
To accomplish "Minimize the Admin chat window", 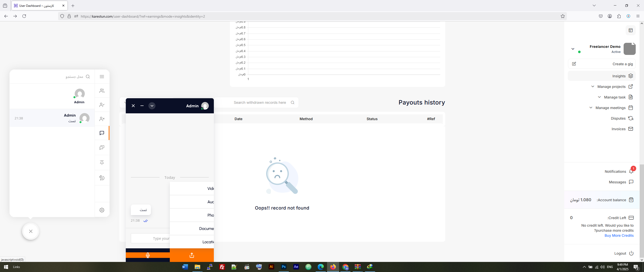I will coord(142,106).
